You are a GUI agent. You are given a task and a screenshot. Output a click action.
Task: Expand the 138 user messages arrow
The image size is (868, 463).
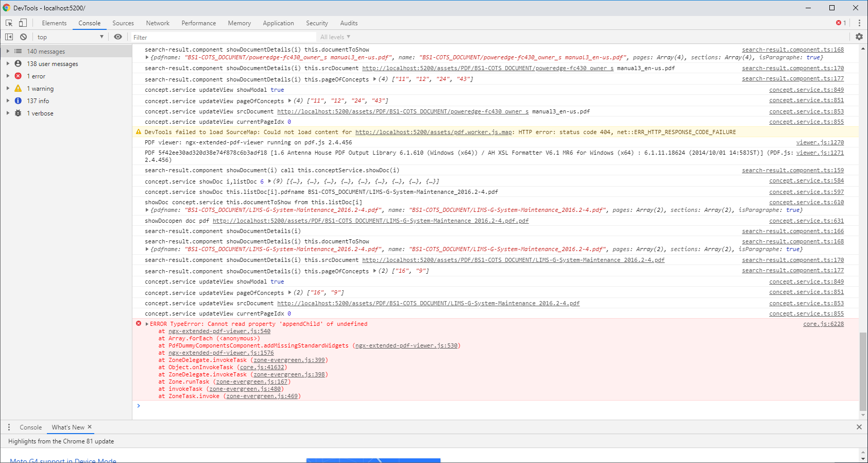(x=8, y=64)
